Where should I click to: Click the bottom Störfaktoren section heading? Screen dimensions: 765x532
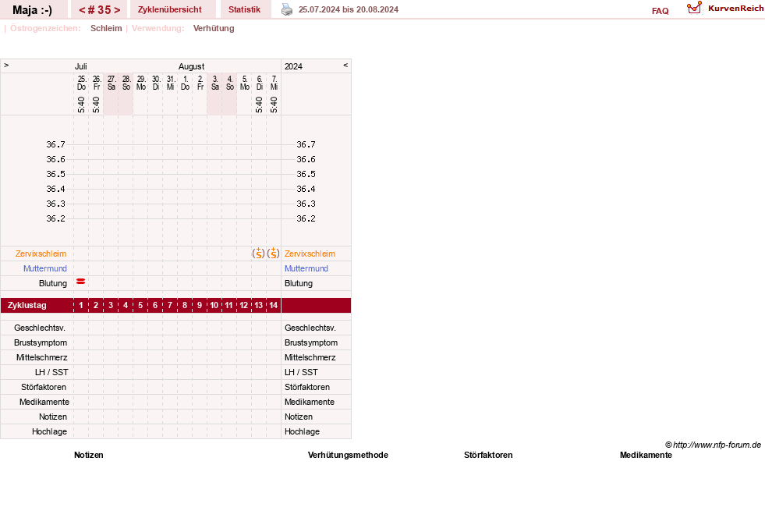488,455
